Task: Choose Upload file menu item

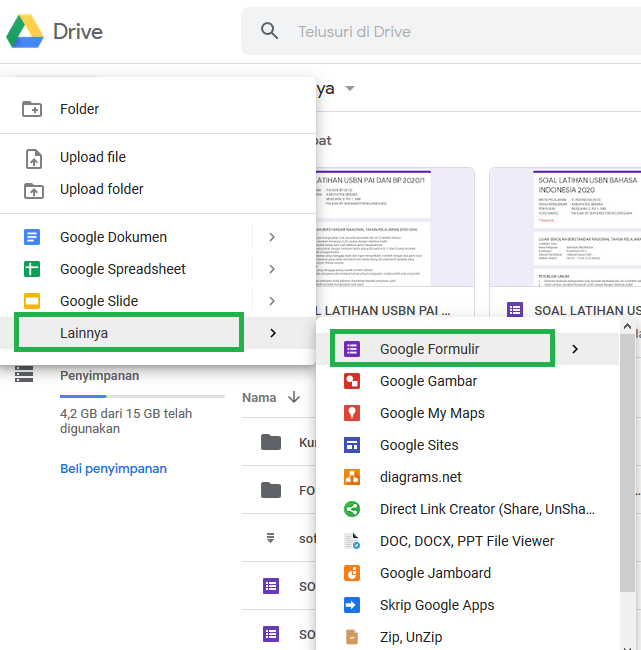Action: (158, 157)
